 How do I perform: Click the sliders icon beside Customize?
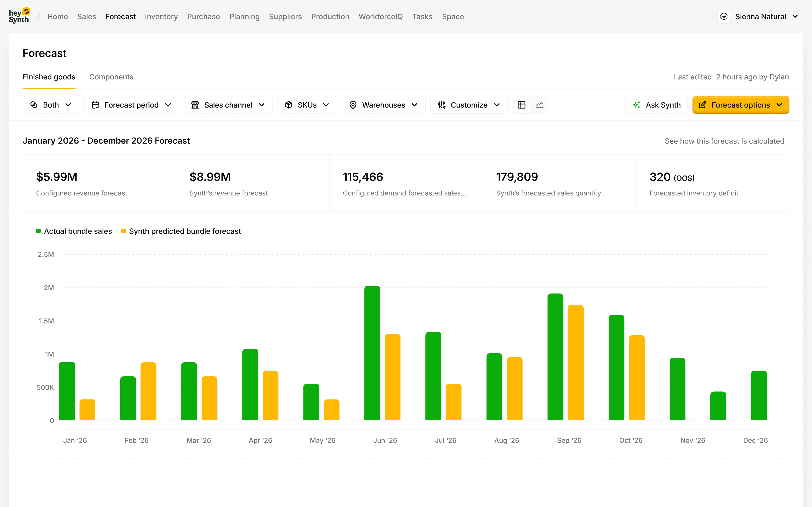pyautogui.click(x=442, y=105)
